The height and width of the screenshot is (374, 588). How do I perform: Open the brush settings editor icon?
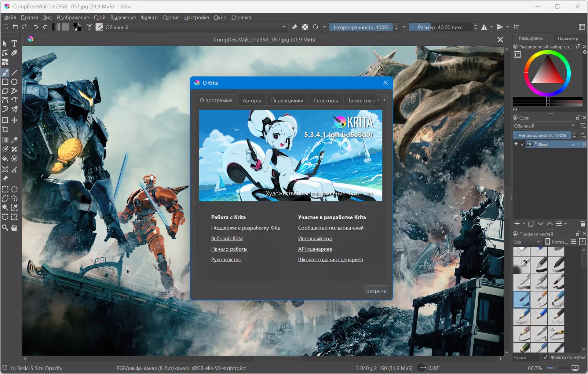[x=89, y=27]
